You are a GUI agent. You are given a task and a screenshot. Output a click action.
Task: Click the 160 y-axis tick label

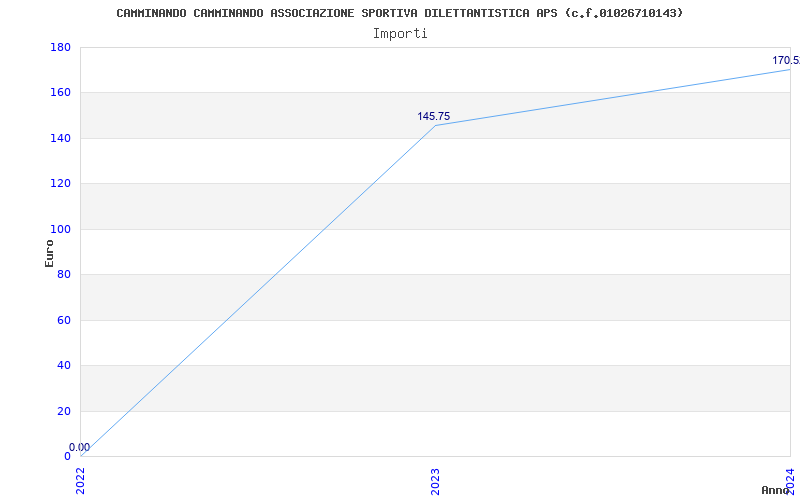click(x=60, y=93)
